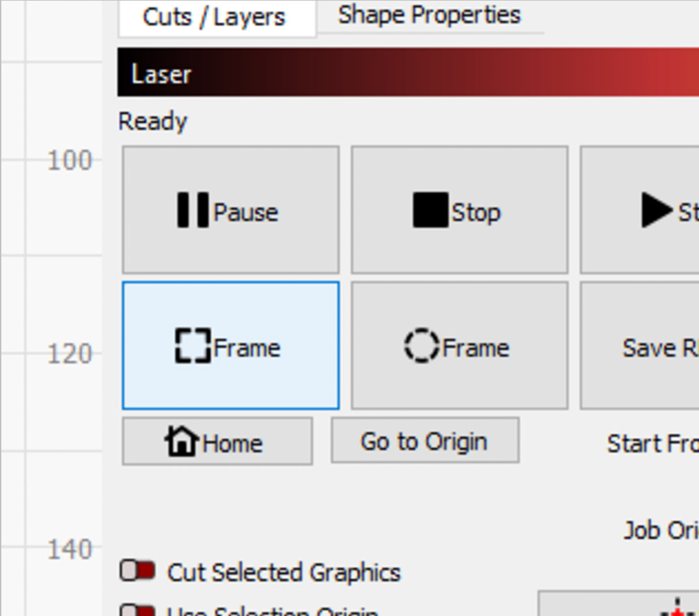Start the job using the play triangle button
Viewport: 699px width, 616px height.
[x=640, y=210]
